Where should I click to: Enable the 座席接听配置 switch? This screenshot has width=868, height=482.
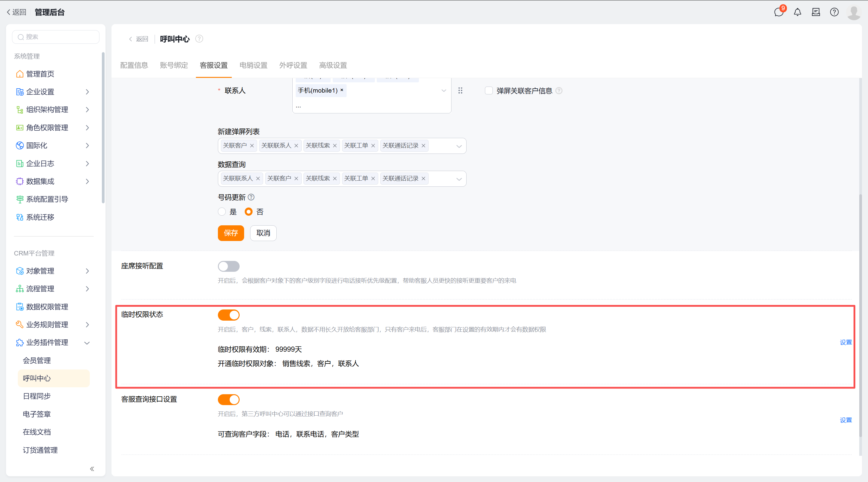click(x=228, y=266)
